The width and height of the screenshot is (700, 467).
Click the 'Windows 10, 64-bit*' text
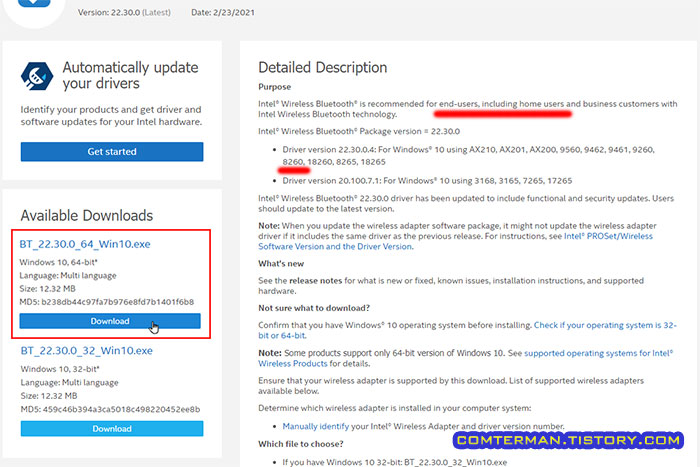point(58,263)
